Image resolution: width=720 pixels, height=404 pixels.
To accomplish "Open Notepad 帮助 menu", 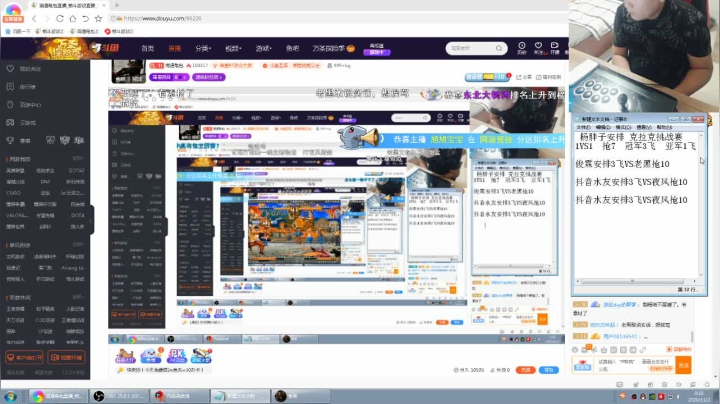I will click(664, 127).
